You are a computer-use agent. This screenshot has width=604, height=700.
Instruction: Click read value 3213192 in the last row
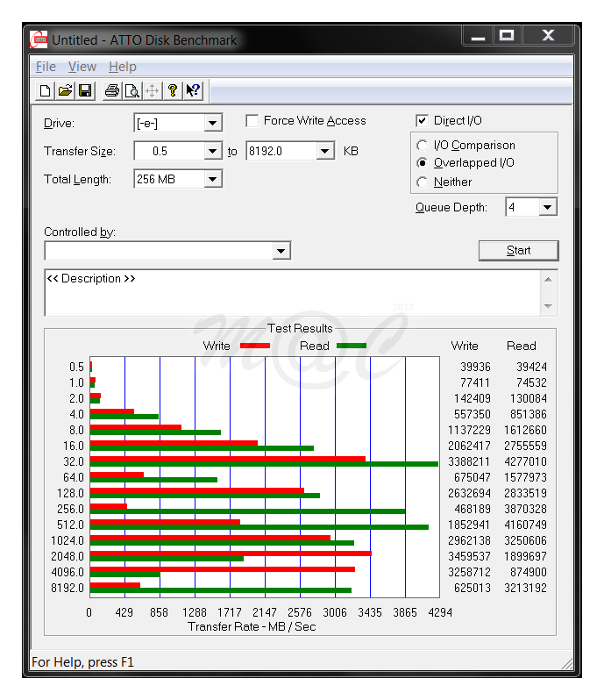click(x=525, y=588)
